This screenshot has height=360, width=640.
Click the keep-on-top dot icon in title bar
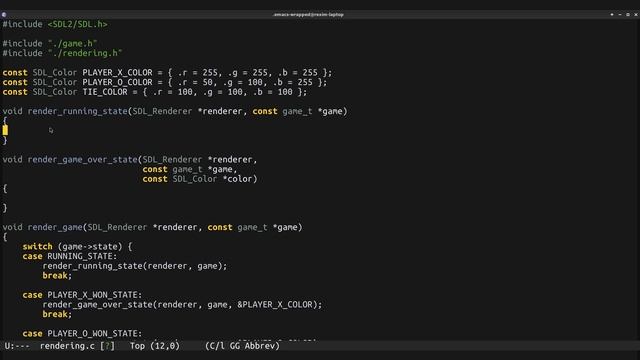coord(612,15)
